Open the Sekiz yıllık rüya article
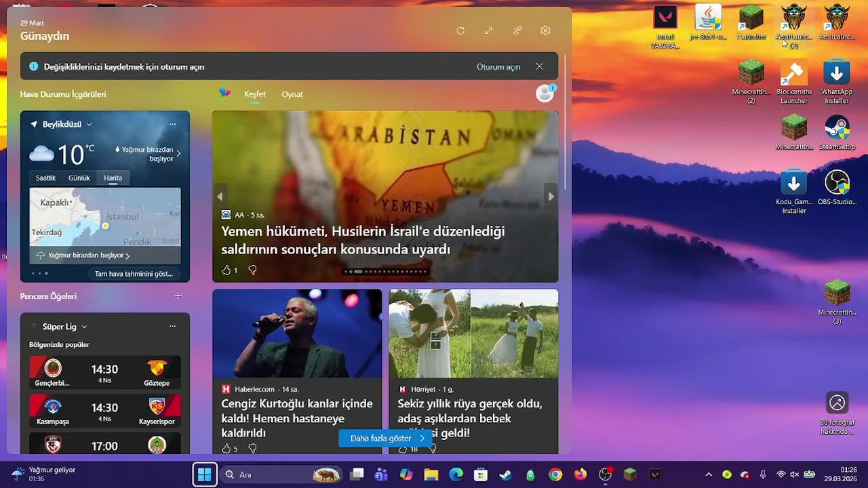The height and width of the screenshot is (488, 868). [x=470, y=418]
